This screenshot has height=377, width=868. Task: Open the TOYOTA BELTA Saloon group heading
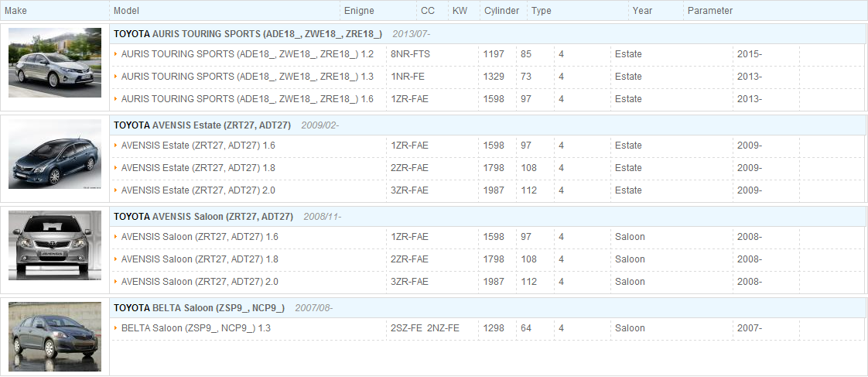199,308
